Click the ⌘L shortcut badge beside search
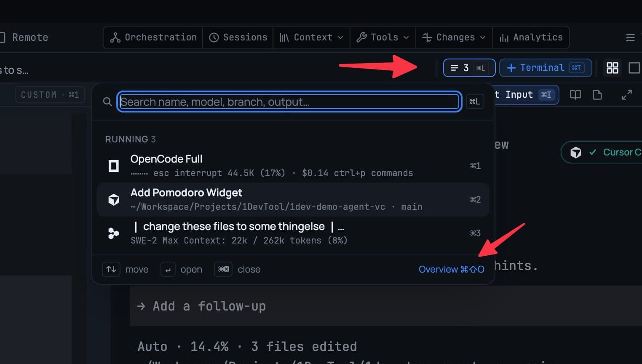642x364 pixels. pyautogui.click(x=475, y=102)
